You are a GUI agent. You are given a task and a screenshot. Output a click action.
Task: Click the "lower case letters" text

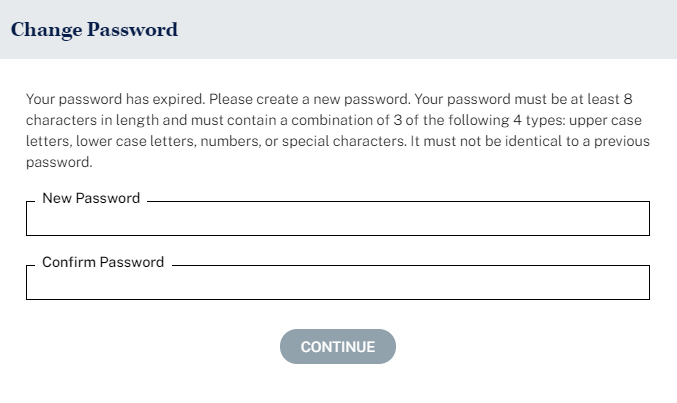134,141
